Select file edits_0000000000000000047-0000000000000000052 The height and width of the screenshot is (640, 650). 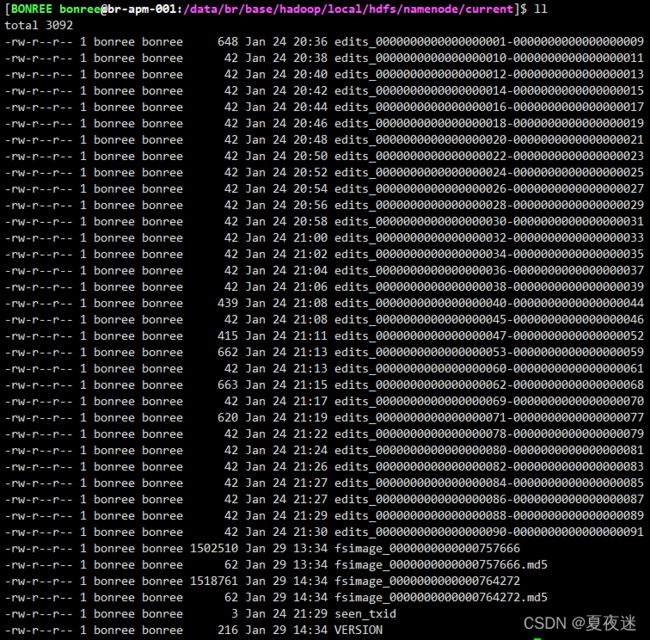click(489, 336)
